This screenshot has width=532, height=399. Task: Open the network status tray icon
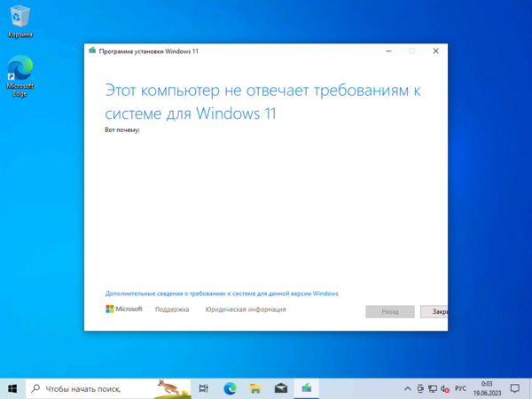coord(433,389)
